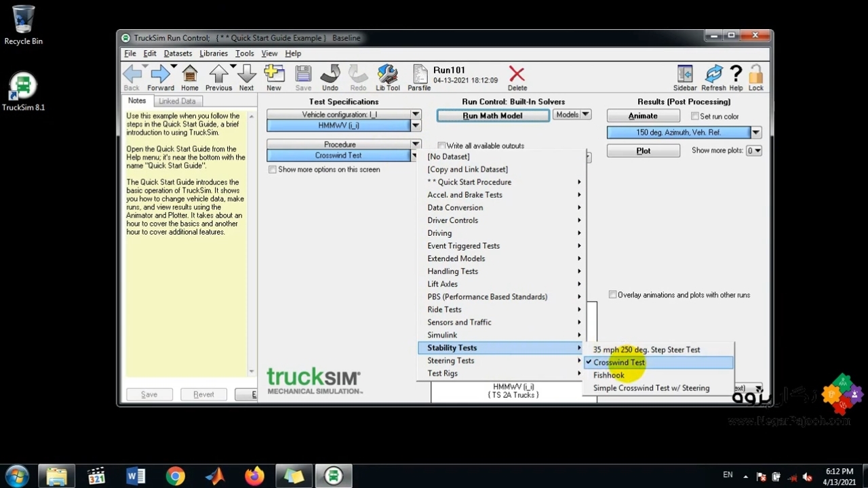Create a new dataset with New icon
Screen dimensions: 868x488
pyautogui.click(x=274, y=75)
